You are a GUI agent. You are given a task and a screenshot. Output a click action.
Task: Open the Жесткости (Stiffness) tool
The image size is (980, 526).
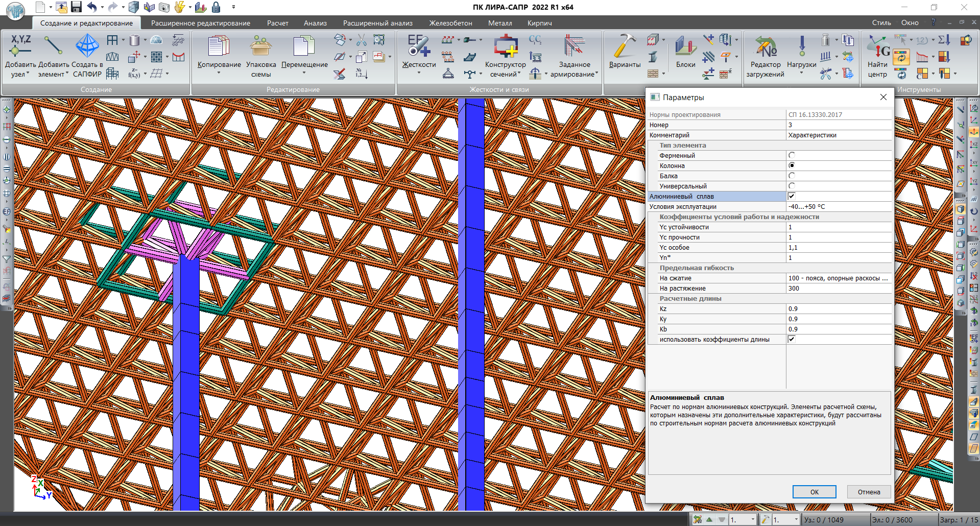tap(419, 46)
